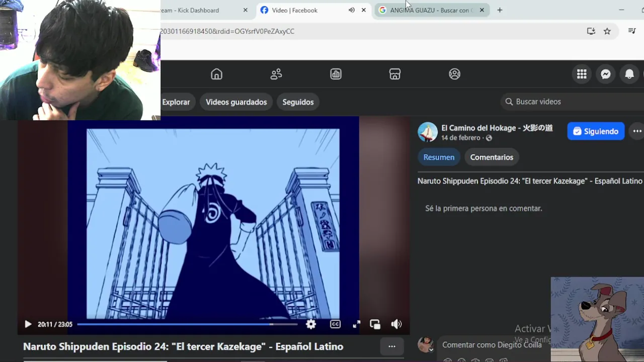The width and height of the screenshot is (644, 362).
Task: Open the Marketplace storefront icon
Action: (x=395, y=74)
